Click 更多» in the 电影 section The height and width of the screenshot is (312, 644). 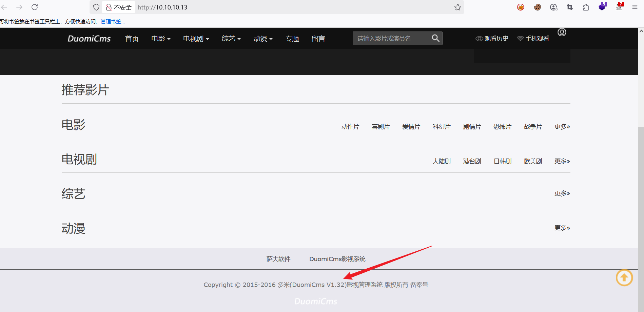(x=562, y=127)
